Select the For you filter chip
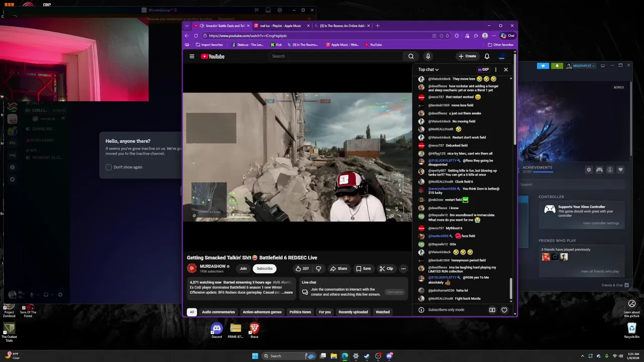Viewport: 644px width, 362px height. (325, 312)
